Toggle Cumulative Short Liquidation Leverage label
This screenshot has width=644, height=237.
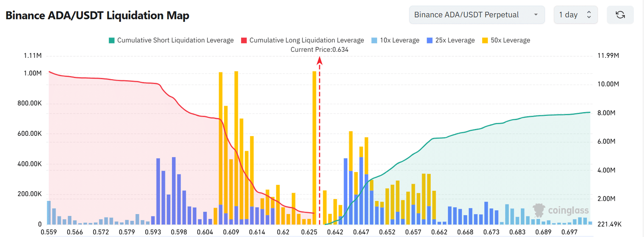click(x=175, y=41)
